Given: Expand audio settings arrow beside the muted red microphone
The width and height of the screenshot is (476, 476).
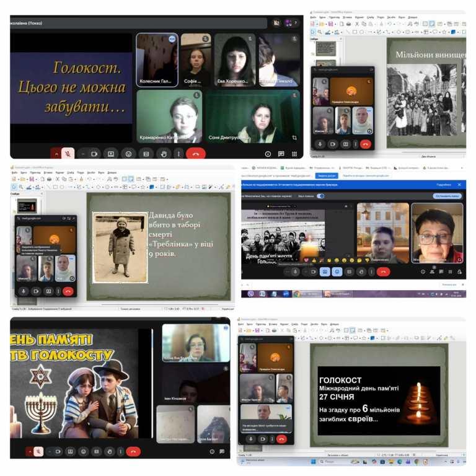Looking at the screenshot, I should coord(57,154).
